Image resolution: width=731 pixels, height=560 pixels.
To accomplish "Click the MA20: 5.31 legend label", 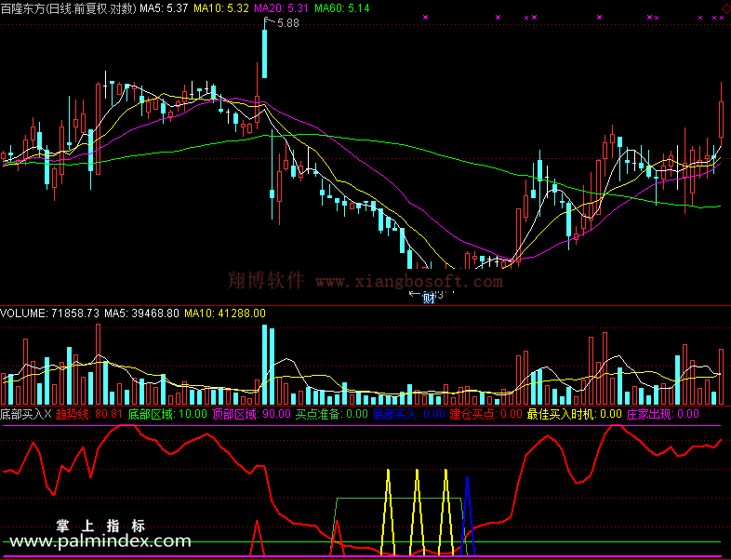I will 281,8.
